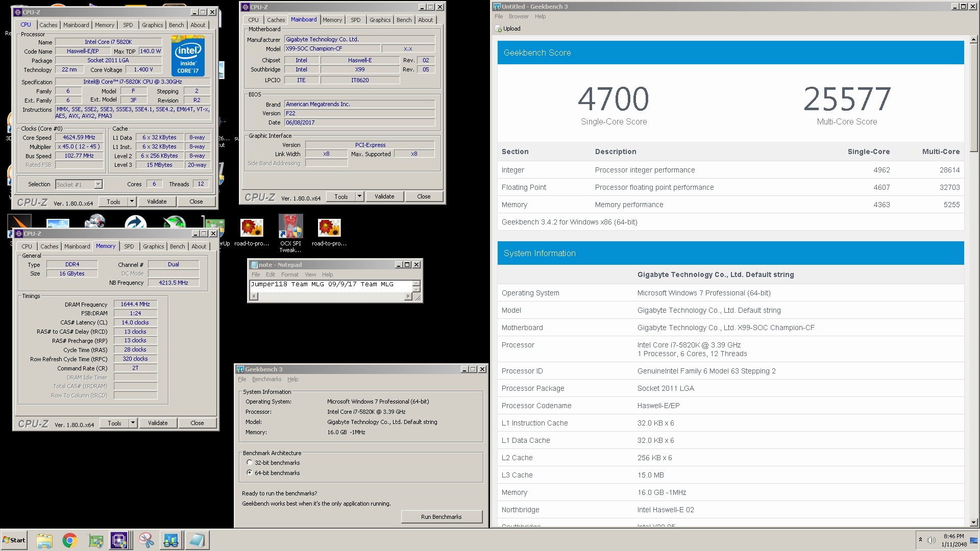Click the CPU-Z Mainboard window title icon

click(246, 7)
